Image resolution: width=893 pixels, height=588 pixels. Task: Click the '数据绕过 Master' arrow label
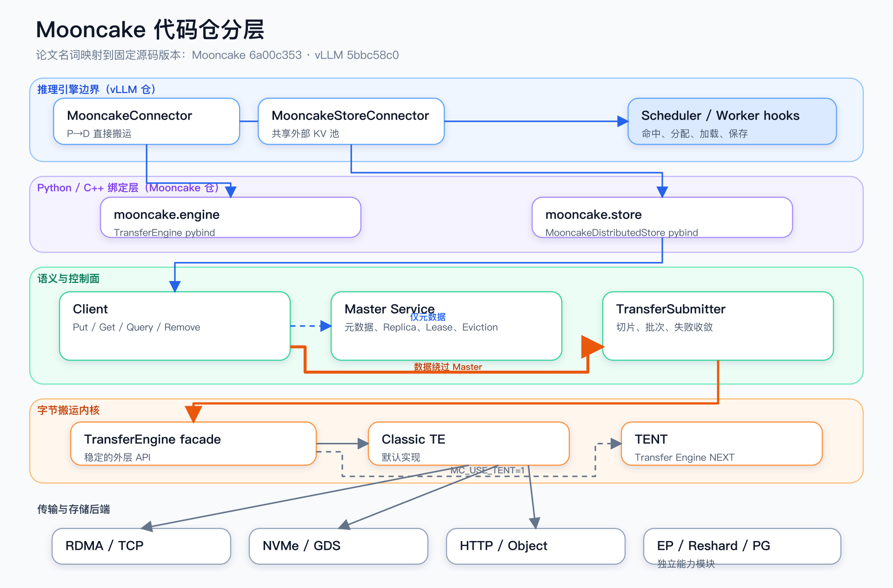[x=448, y=367]
